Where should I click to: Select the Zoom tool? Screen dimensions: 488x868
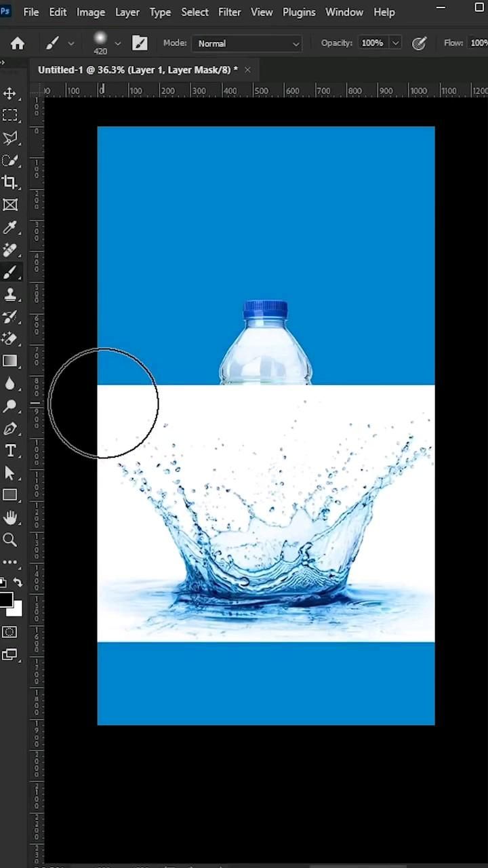tap(10, 540)
